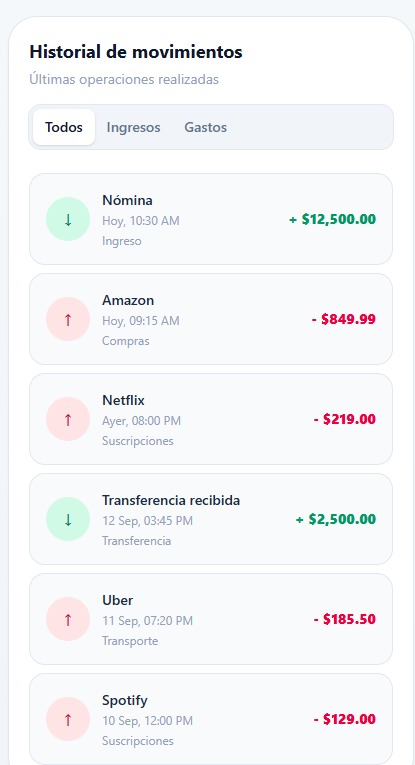Viewport: 415px width, 765px height.
Task: Select the Gastos filter tab
Action: tap(205, 127)
